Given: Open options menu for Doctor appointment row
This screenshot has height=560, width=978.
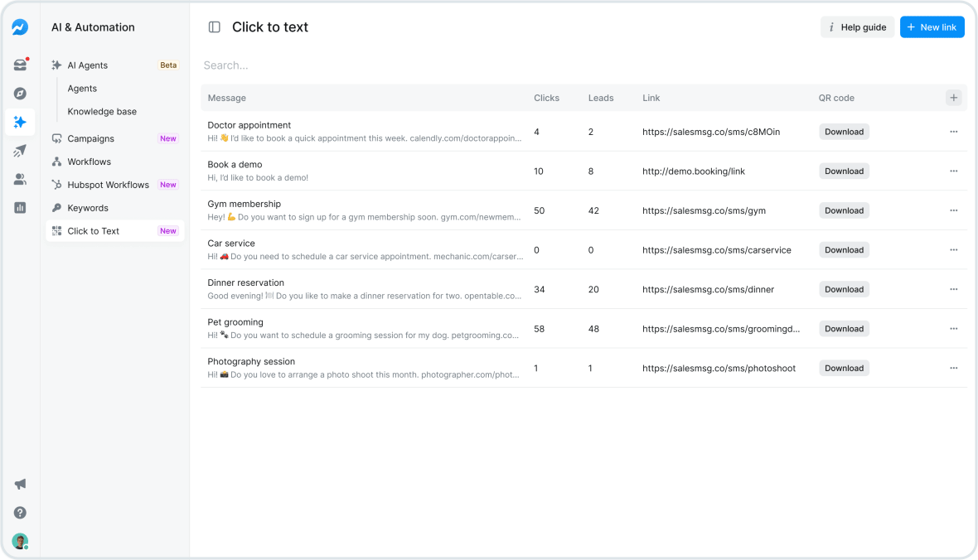Looking at the screenshot, I should pyautogui.click(x=953, y=131).
